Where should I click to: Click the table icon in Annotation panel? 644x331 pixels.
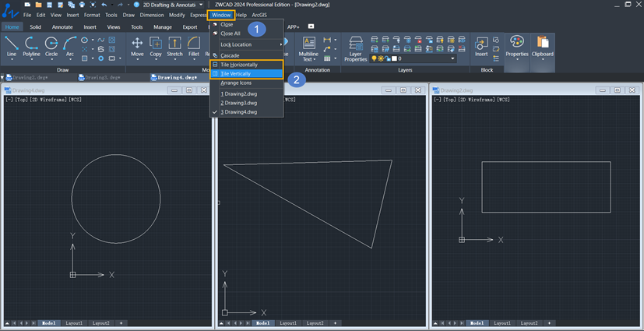point(327,58)
